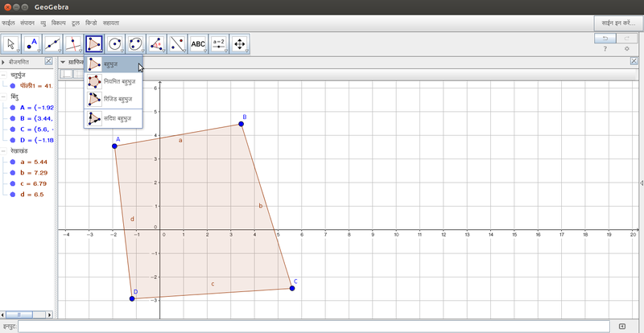Click algebra panel scrollbar left arrow
The height and width of the screenshot is (333, 644).
tap(3, 314)
